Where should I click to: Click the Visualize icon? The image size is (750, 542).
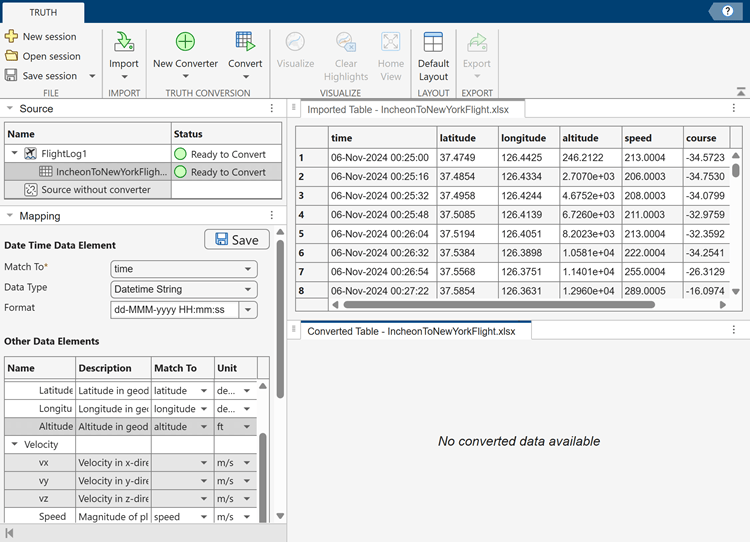click(x=295, y=42)
